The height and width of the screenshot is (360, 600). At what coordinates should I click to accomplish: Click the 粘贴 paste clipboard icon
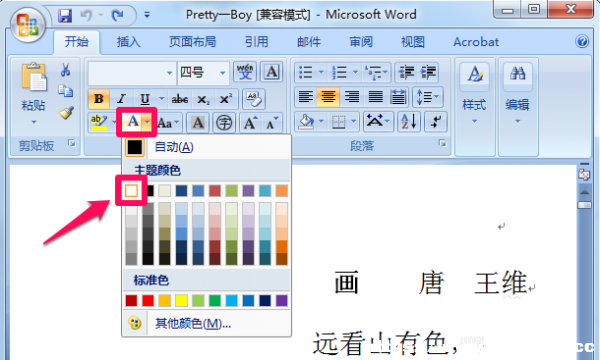pos(34,77)
